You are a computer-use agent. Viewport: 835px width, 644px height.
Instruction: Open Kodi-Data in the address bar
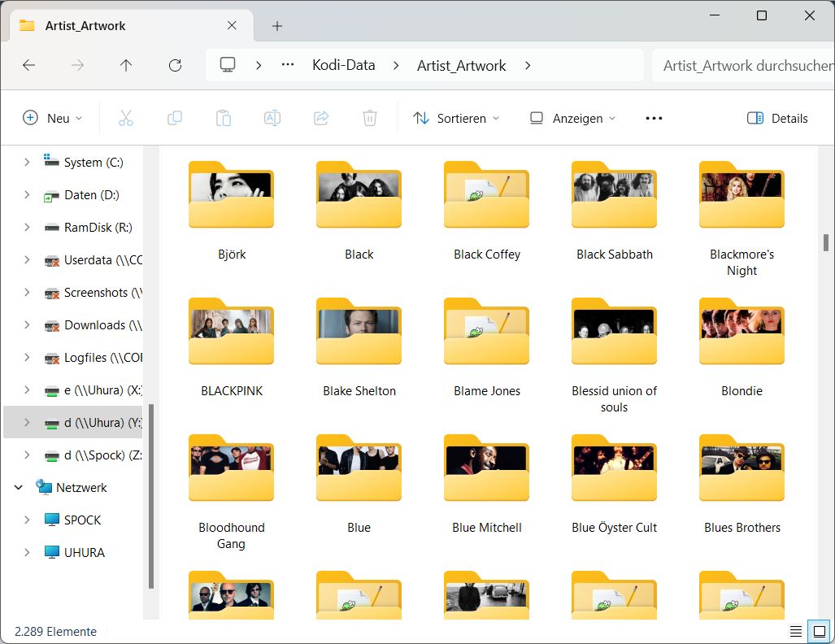tap(343, 65)
